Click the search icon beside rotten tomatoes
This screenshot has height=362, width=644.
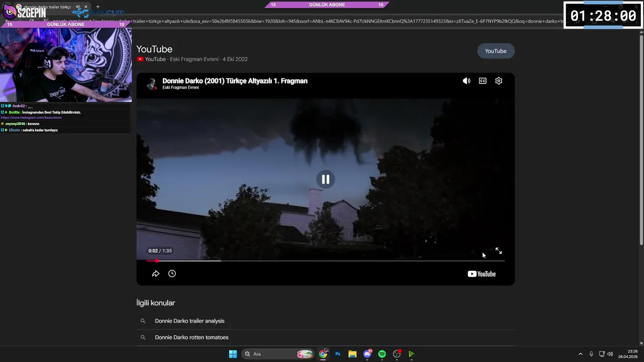[143, 337]
